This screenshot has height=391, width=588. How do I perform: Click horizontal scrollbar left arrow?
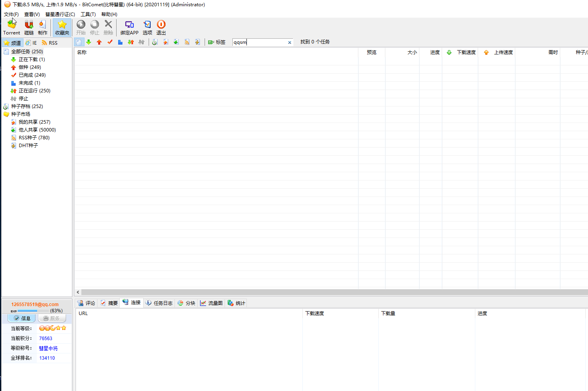tap(78, 292)
